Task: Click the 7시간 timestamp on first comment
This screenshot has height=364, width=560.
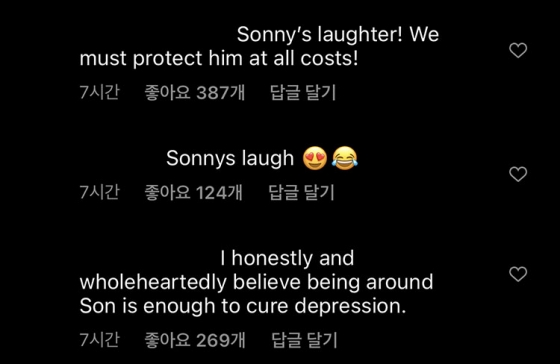Action: point(99,93)
